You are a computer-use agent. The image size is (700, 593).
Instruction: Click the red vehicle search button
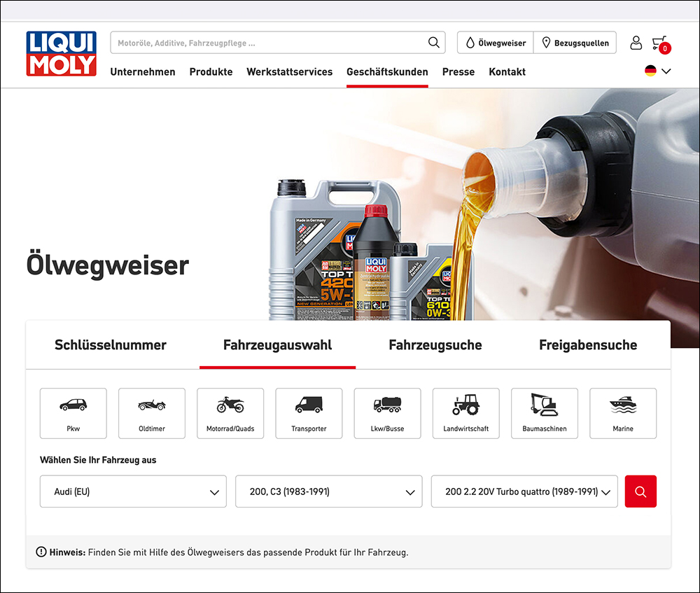(640, 491)
